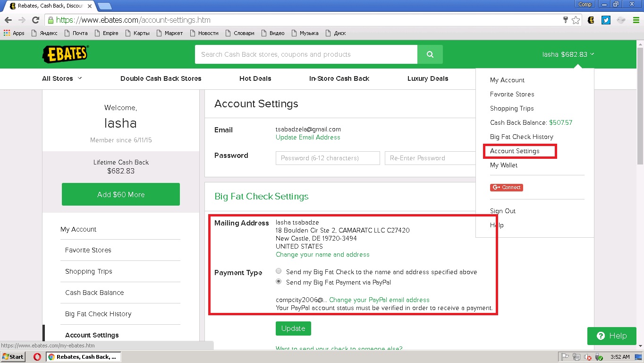Image resolution: width=644 pixels, height=363 pixels.
Task: Choose Account Settings in the user dropdown menu
Action: click(x=515, y=151)
